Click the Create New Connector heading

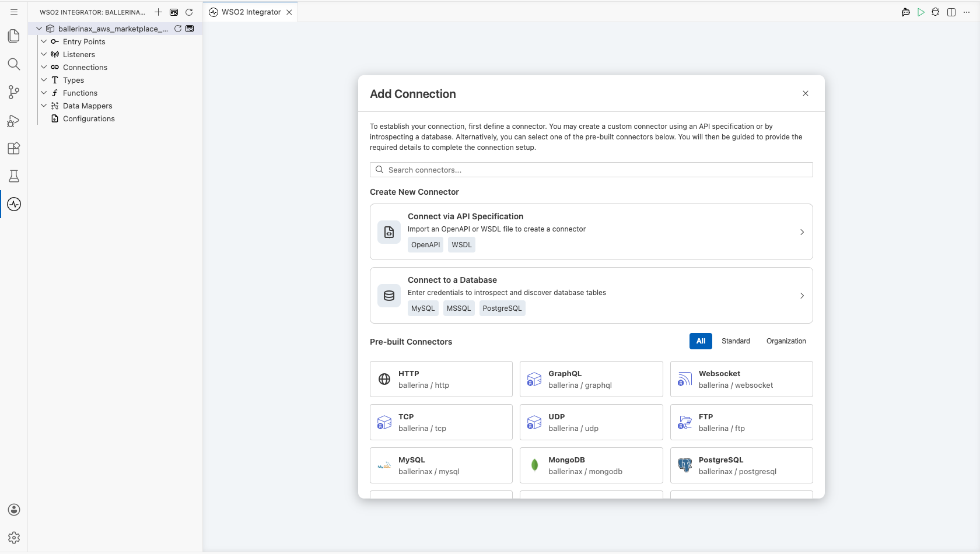point(414,192)
